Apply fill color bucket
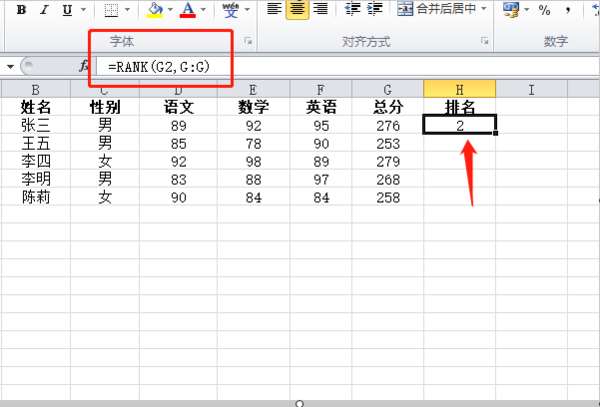This screenshot has height=407, width=600. pyautogui.click(x=155, y=10)
